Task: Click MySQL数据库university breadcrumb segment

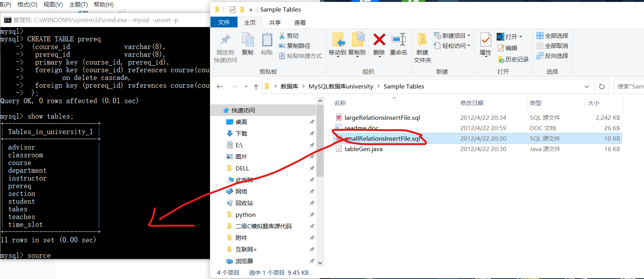Action: coord(341,87)
